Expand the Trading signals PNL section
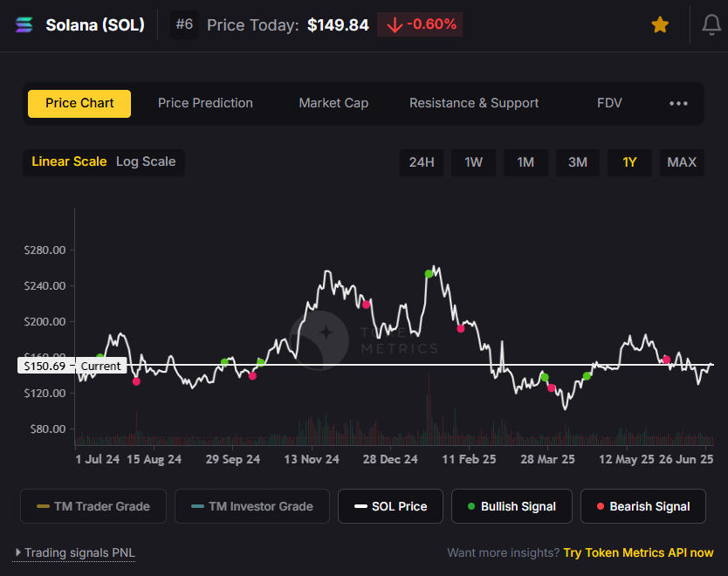 coord(75,552)
